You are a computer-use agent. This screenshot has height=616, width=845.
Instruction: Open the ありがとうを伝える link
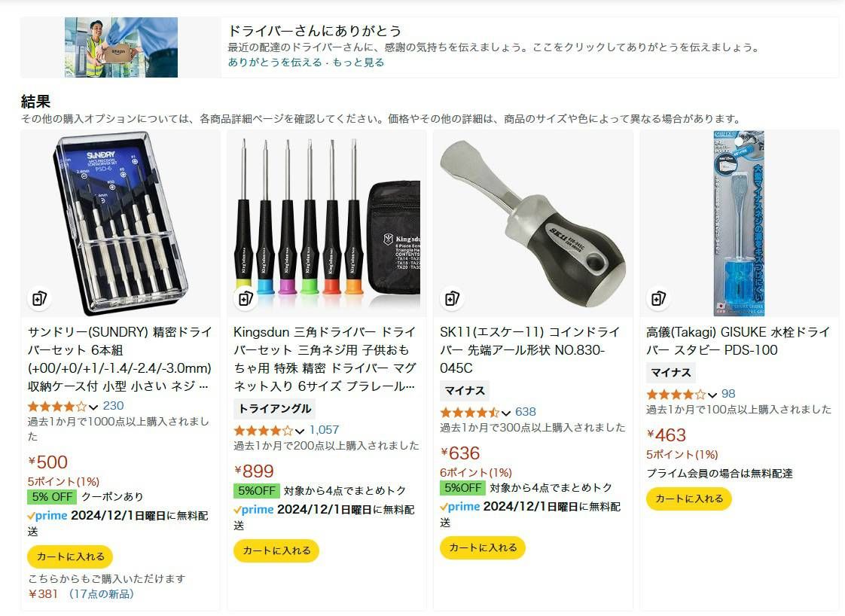[x=275, y=62]
